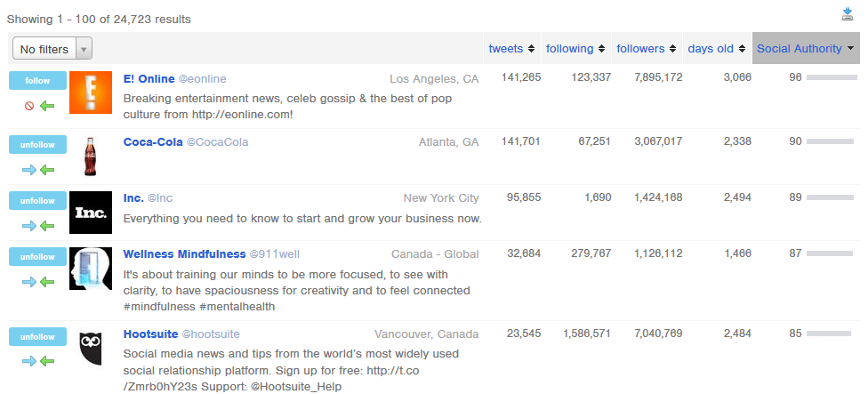Click the Canada - Global location text
868x394 pixels.
coord(435,254)
